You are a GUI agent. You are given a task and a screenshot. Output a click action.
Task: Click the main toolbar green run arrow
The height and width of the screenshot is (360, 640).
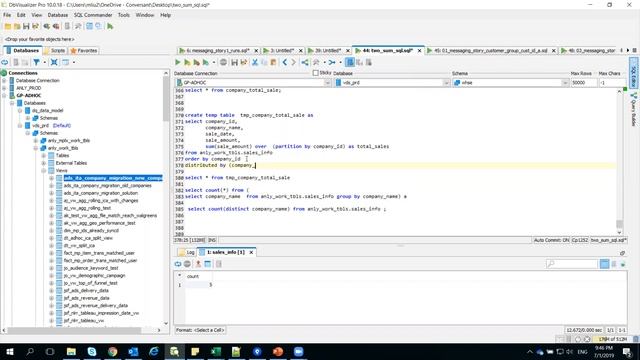pos(110,27)
